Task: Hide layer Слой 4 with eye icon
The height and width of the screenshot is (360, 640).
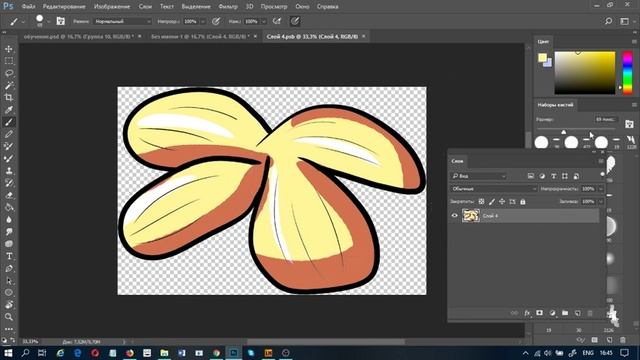Action: coord(454,216)
